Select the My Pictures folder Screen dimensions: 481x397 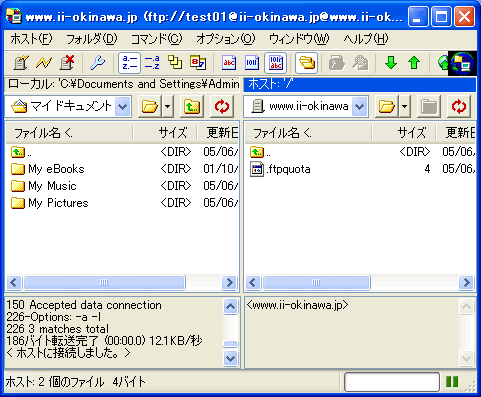pos(58,203)
